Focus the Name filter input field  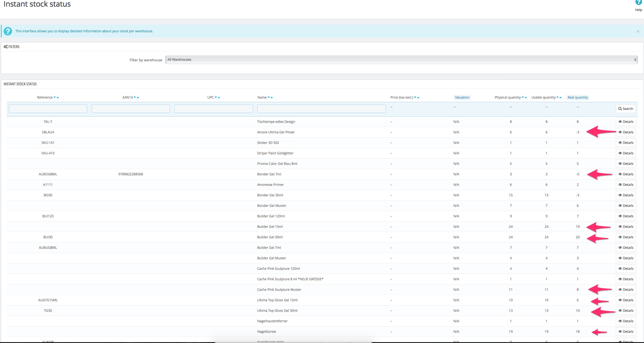(321, 109)
